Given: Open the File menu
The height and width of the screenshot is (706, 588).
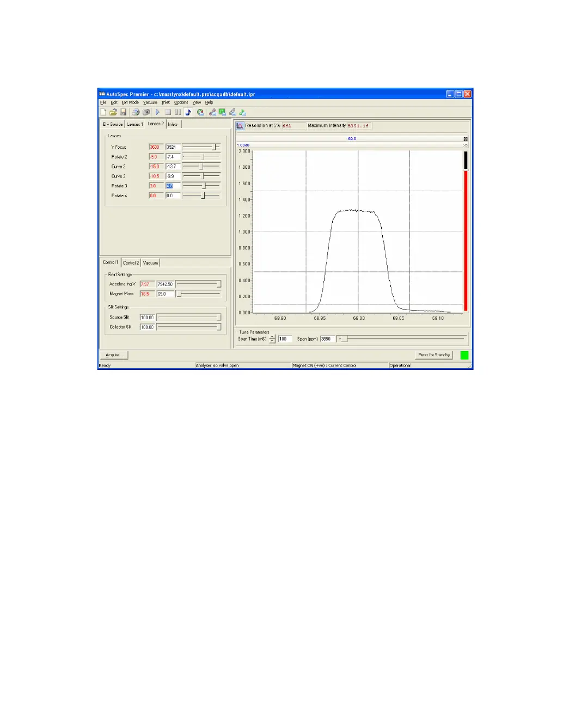Looking at the screenshot, I should 103,102.
